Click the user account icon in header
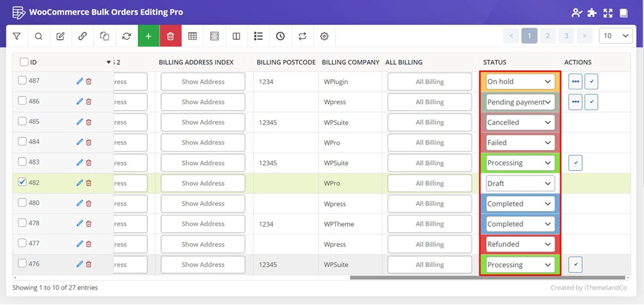The image size is (644, 305). pyautogui.click(x=576, y=13)
